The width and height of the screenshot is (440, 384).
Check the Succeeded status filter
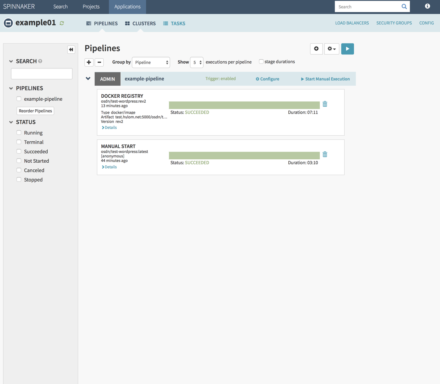tap(19, 151)
